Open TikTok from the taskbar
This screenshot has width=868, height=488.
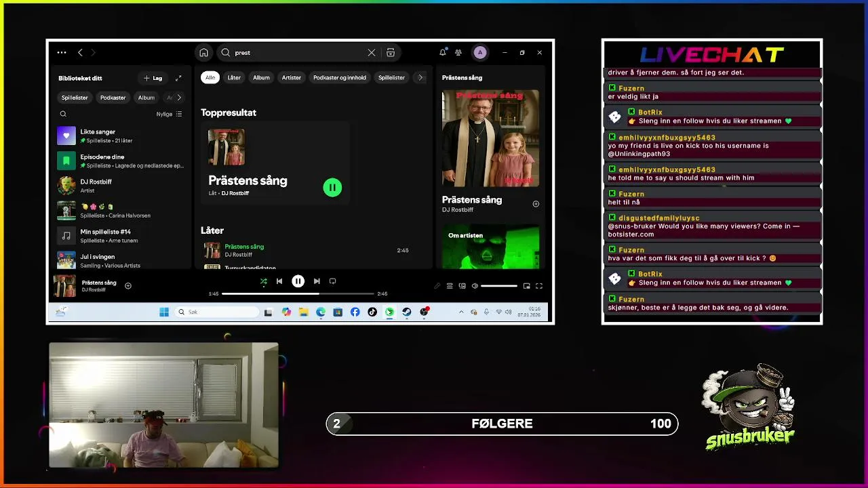coord(372,312)
